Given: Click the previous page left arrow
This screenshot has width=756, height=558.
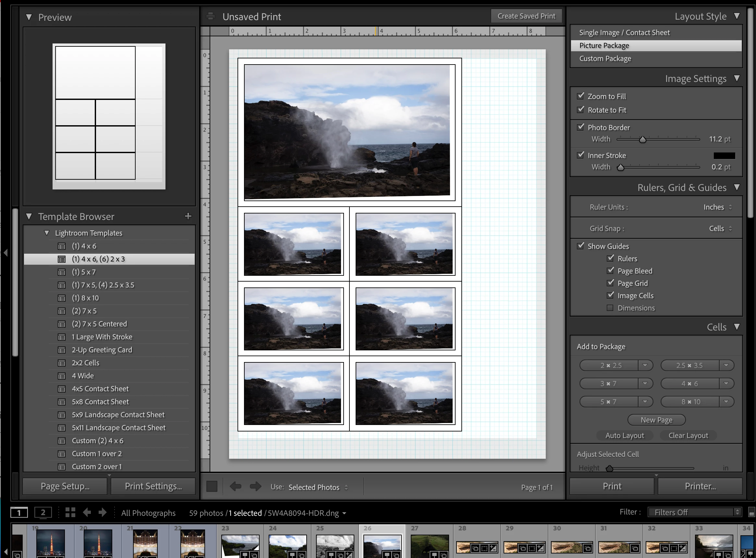Looking at the screenshot, I should [236, 486].
